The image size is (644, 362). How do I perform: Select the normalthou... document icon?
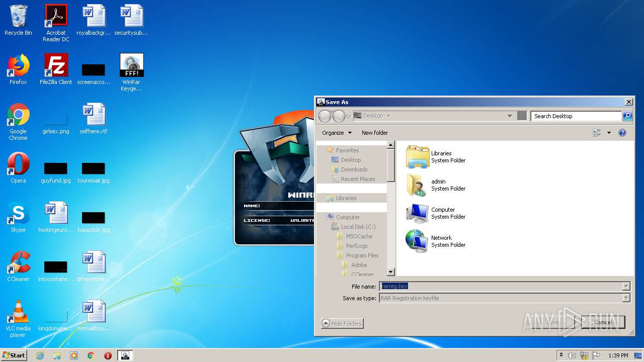pos(94,316)
